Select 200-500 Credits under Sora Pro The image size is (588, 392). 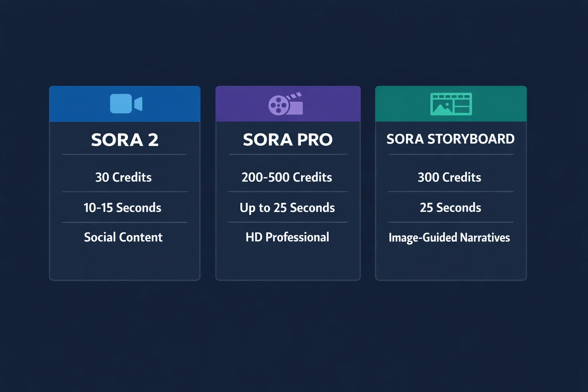tap(287, 177)
